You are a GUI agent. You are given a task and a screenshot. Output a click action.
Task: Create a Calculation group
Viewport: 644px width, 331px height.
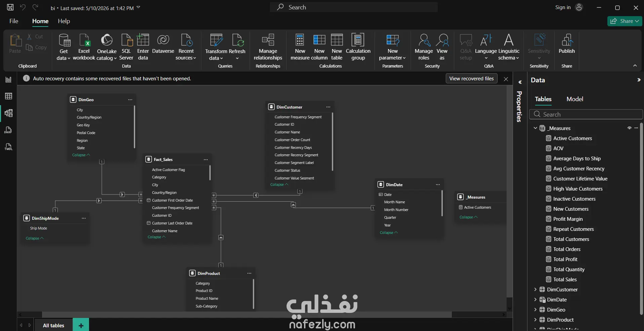pyautogui.click(x=358, y=47)
